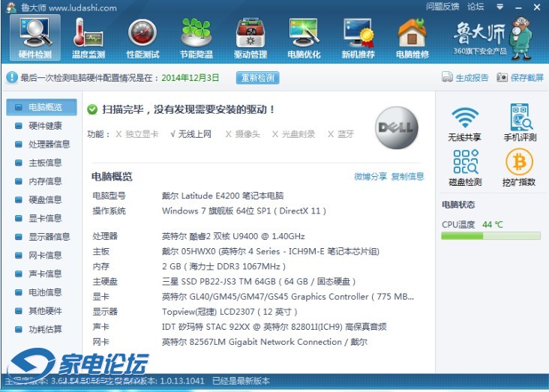The width and height of the screenshot is (549, 392).
Task: Click 微博分享 to share on Weibo
Action: click(370, 176)
